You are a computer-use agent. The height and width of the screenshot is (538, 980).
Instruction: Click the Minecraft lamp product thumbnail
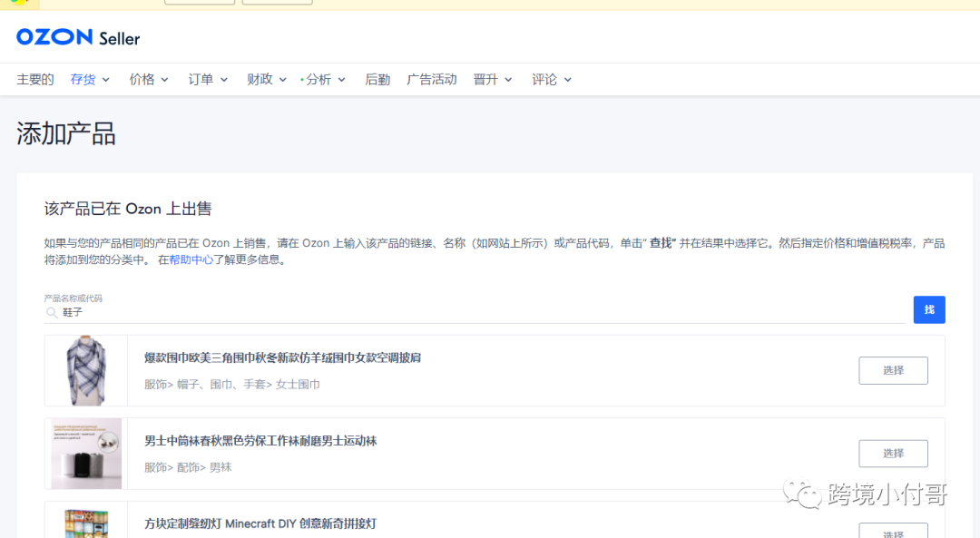click(86, 522)
